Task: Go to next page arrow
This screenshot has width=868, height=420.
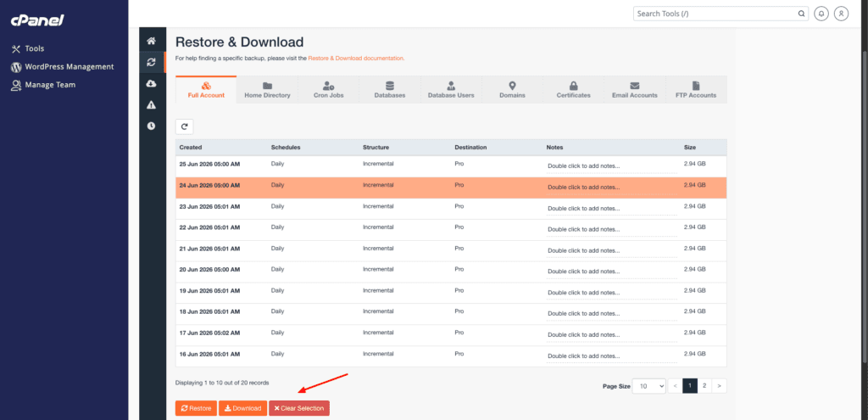Action: [x=719, y=386]
